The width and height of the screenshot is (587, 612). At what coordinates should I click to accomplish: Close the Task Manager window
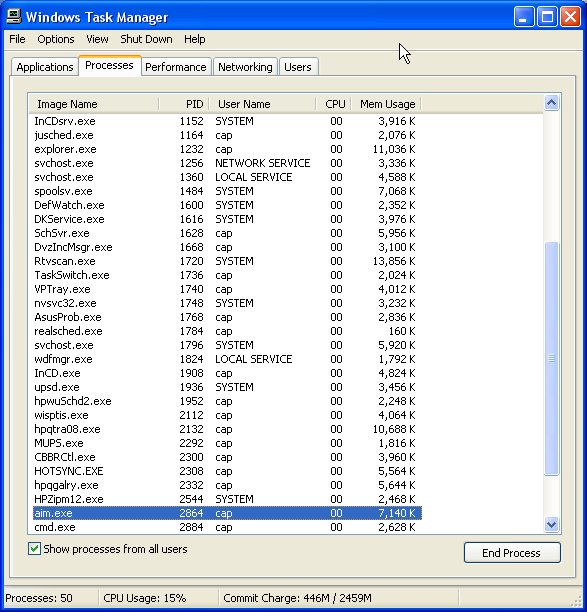[x=570, y=17]
